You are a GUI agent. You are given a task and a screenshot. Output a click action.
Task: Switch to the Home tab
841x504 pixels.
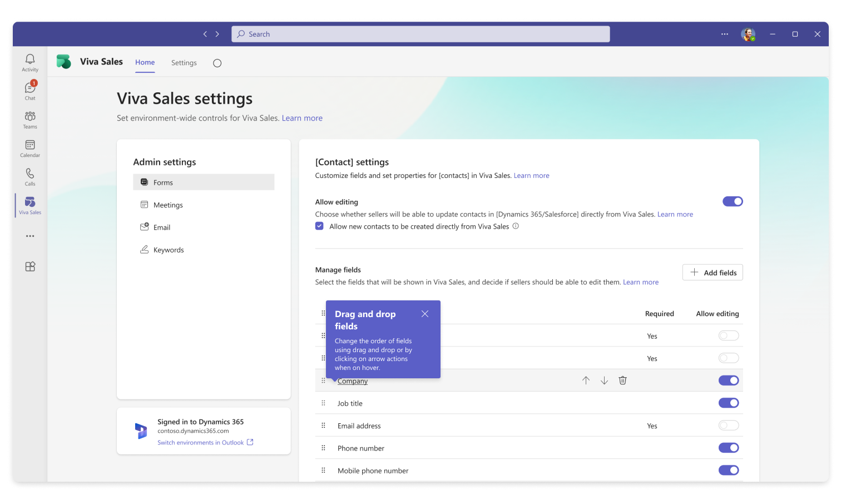[145, 62]
